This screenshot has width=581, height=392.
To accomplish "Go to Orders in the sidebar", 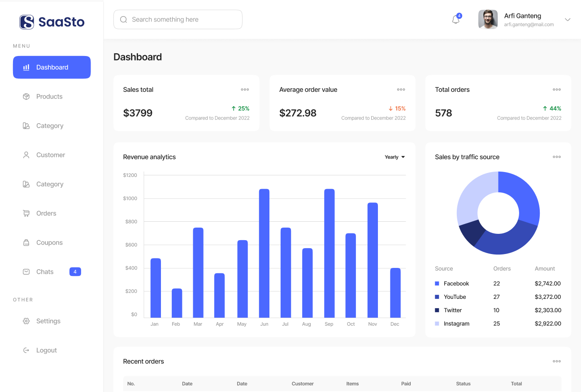I will pos(46,214).
